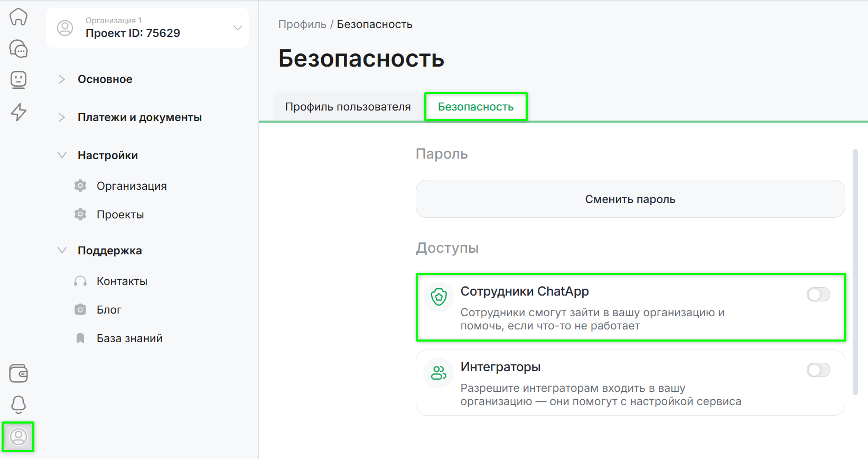Open the wallet icon in sidebar
Viewport: 868px width, 459px height.
pyautogui.click(x=18, y=373)
